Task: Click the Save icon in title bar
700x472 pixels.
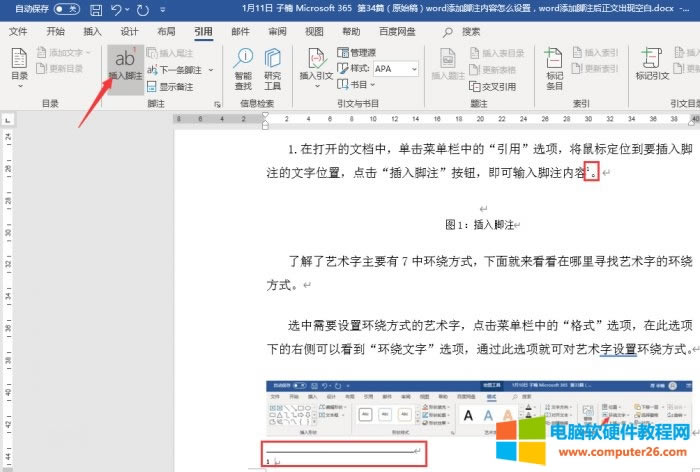Action: click(96, 9)
